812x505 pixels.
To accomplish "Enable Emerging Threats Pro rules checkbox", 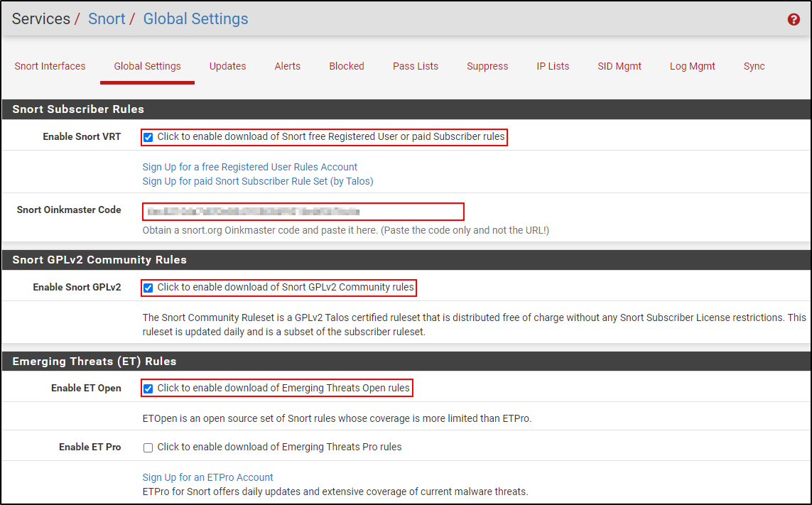I will click(148, 447).
